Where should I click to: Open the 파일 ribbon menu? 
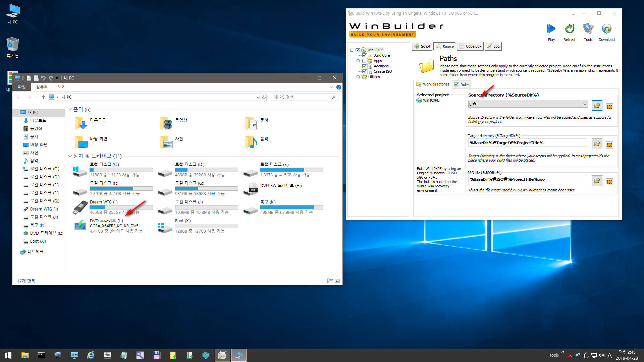click(x=22, y=87)
